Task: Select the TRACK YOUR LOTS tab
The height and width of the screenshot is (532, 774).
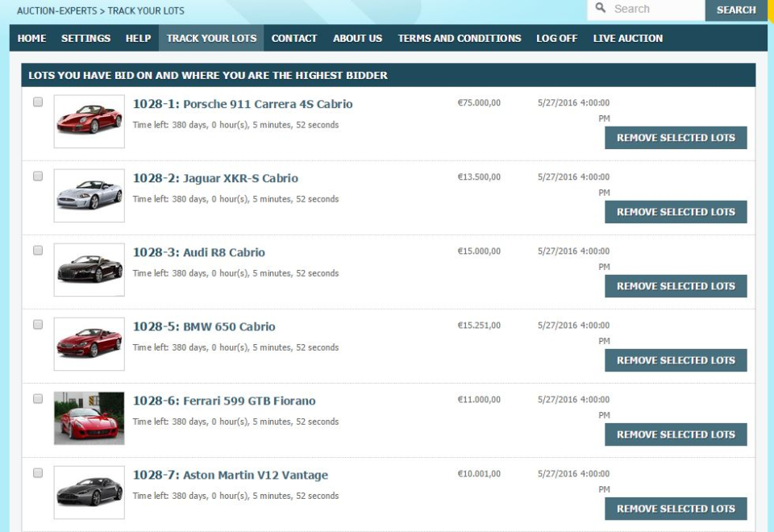Action: tap(211, 38)
